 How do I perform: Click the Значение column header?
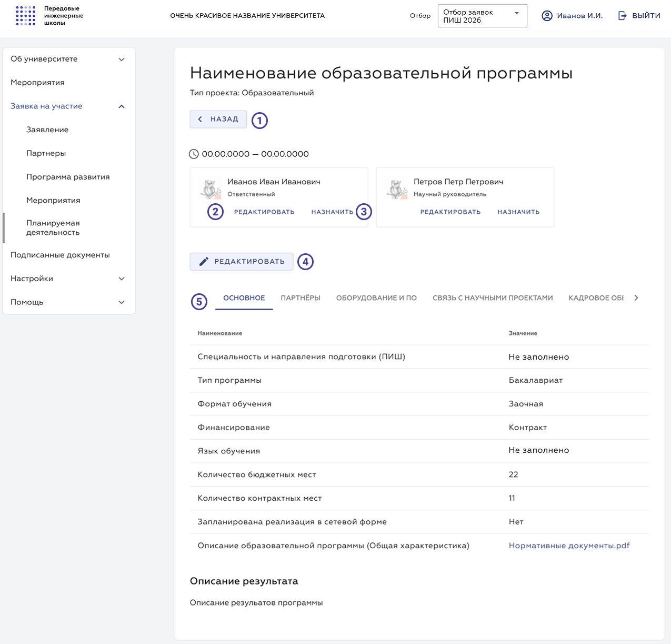tap(523, 333)
